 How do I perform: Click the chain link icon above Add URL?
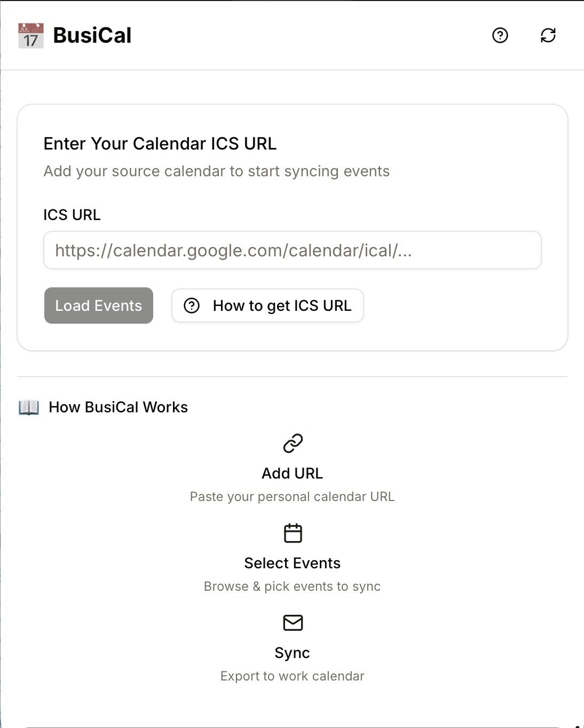click(292, 443)
